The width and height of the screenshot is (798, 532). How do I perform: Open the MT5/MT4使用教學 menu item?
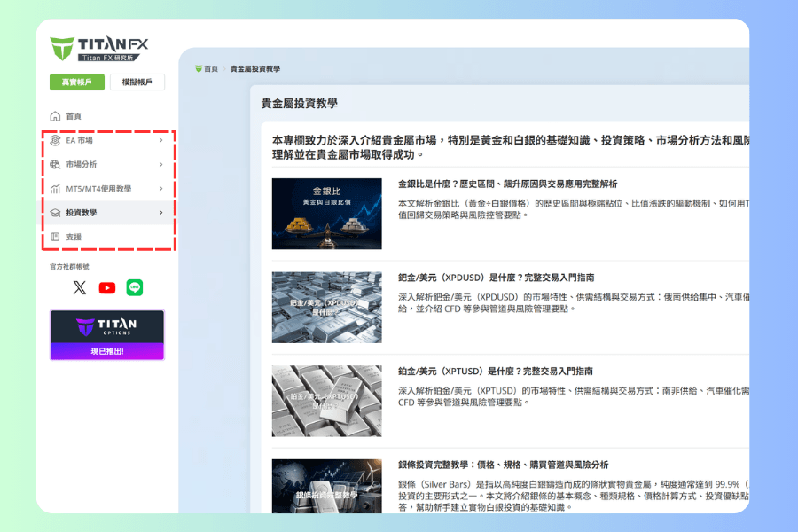click(107, 188)
